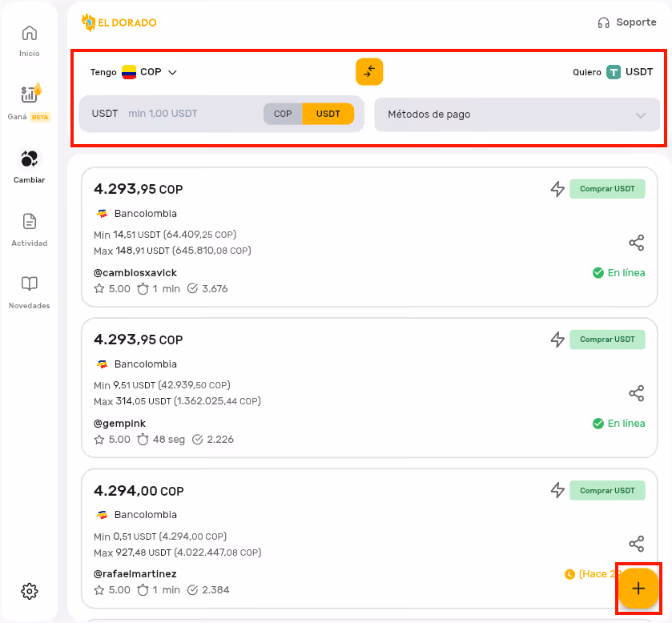Open settings via the gear icon
Image resolution: width=672 pixels, height=623 pixels.
coord(29,591)
